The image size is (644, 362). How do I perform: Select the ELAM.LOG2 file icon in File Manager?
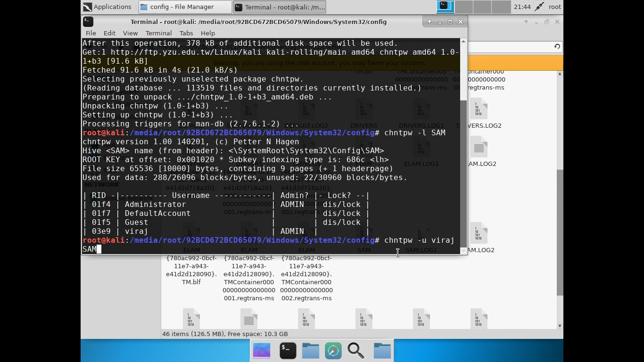(479, 148)
